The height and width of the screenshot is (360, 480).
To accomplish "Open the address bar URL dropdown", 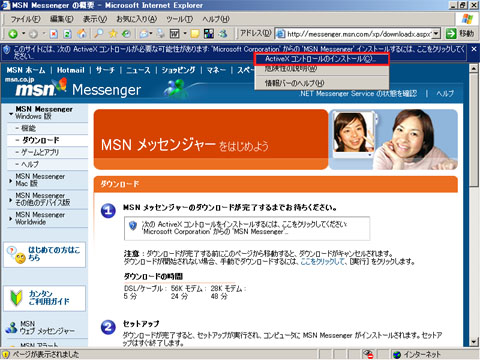I will (436, 34).
